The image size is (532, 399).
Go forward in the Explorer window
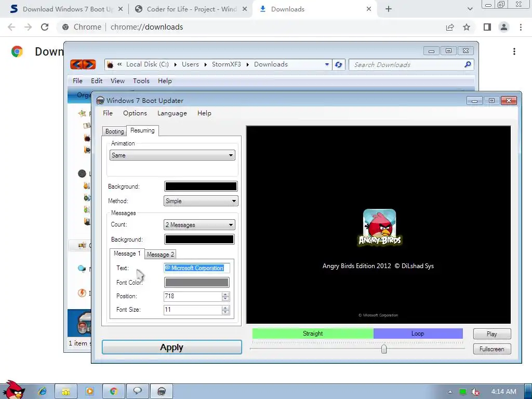pyautogui.click(x=89, y=64)
